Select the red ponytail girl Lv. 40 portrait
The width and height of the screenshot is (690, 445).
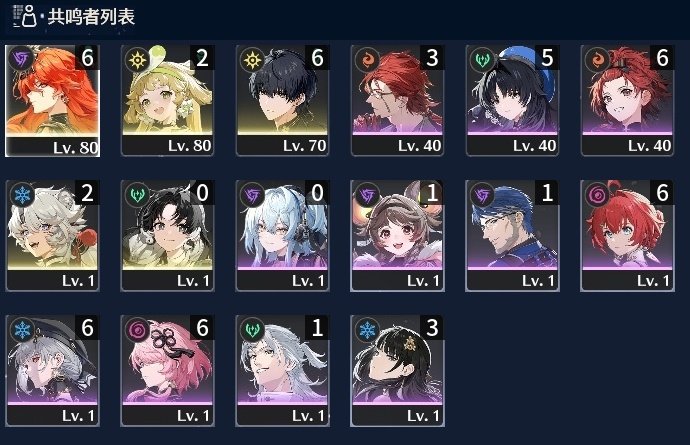pos(627,100)
